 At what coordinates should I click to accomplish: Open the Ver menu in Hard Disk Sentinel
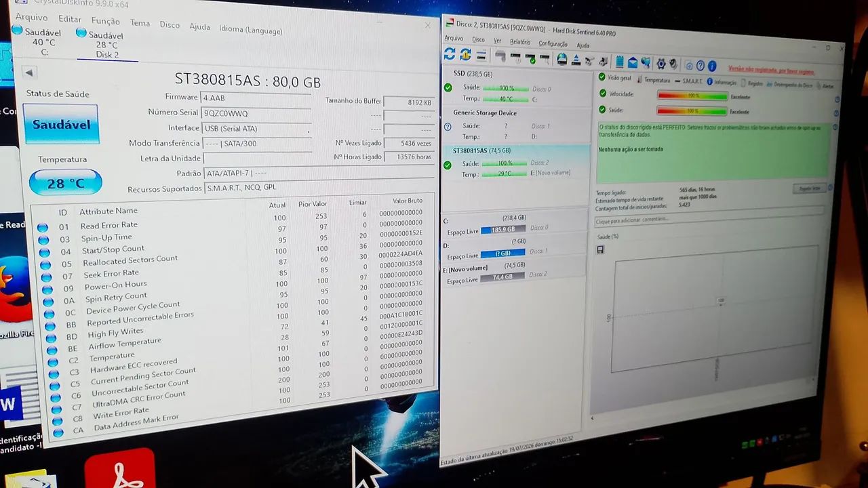click(x=497, y=41)
